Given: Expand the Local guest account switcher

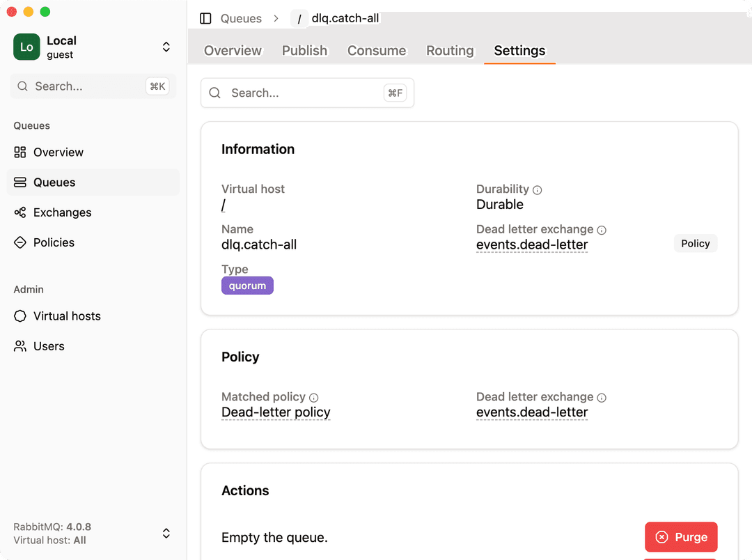Looking at the screenshot, I should pyautogui.click(x=166, y=47).
